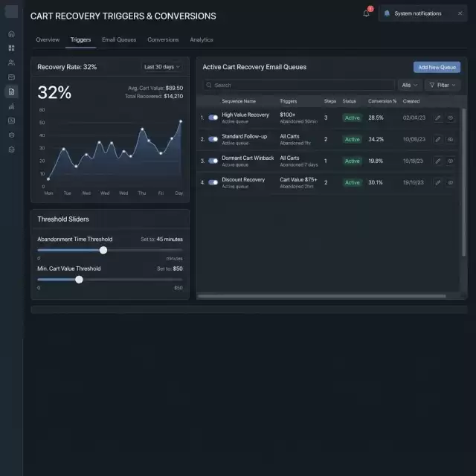The height and width of the screenshot is (476, 476).
Task: Click the 19.8% conversion value
Action: pyautogui.click(x=376, y=161)
